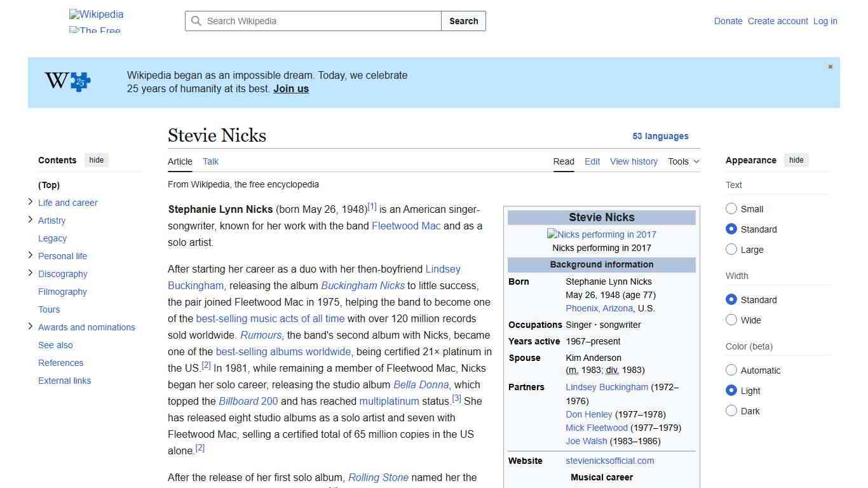This screenshot has height=488, width=868.
Task: Click the puzzle piece 25th anniversary icon
Action: [x=79, y=81]
